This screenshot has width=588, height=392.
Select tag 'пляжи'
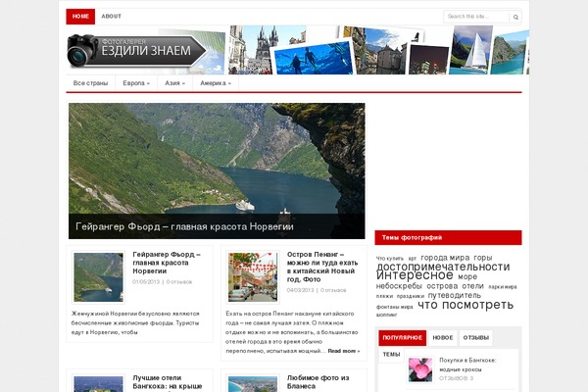pos(384,296)
